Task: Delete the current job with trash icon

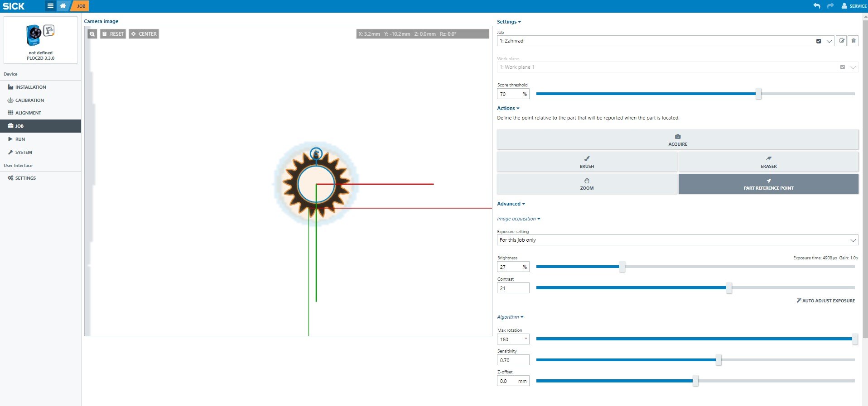Action: point(854,41)
